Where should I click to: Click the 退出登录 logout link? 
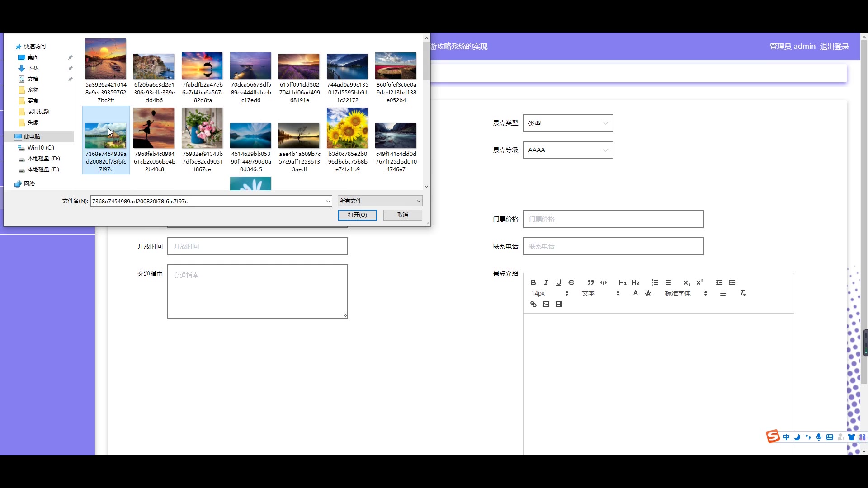coord(834,46)
